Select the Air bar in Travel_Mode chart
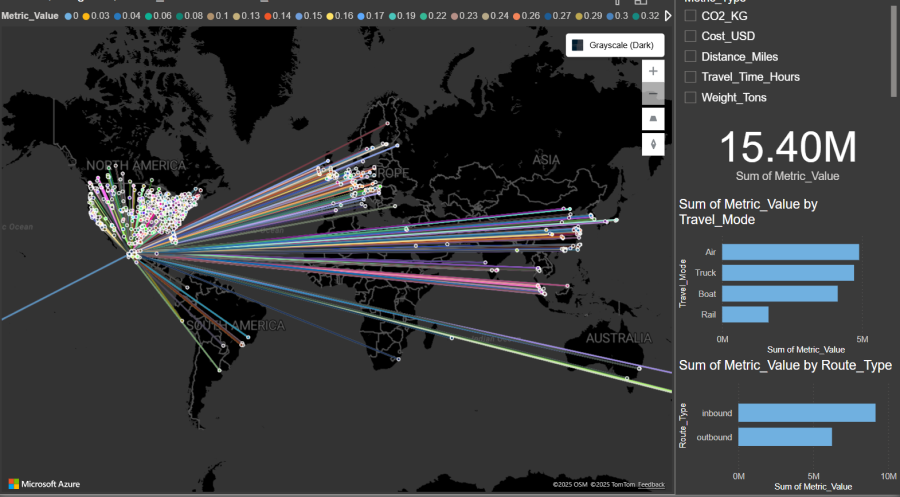 coord(790,252)
